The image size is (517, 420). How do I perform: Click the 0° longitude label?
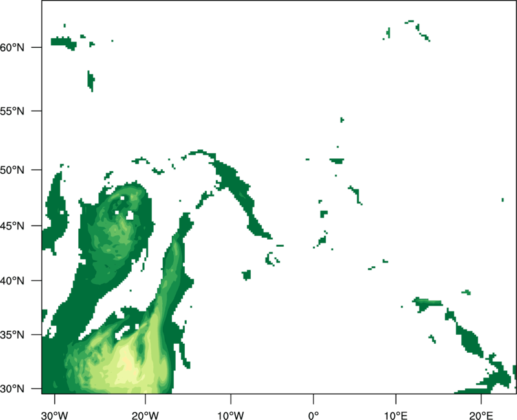point(313,415)
